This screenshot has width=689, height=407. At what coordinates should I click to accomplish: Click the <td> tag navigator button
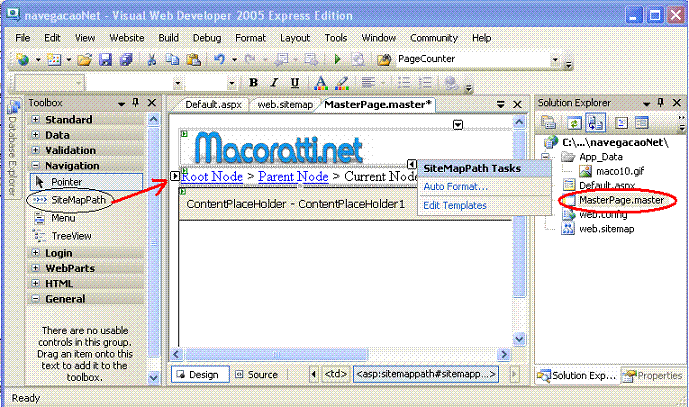pos(336,374)
